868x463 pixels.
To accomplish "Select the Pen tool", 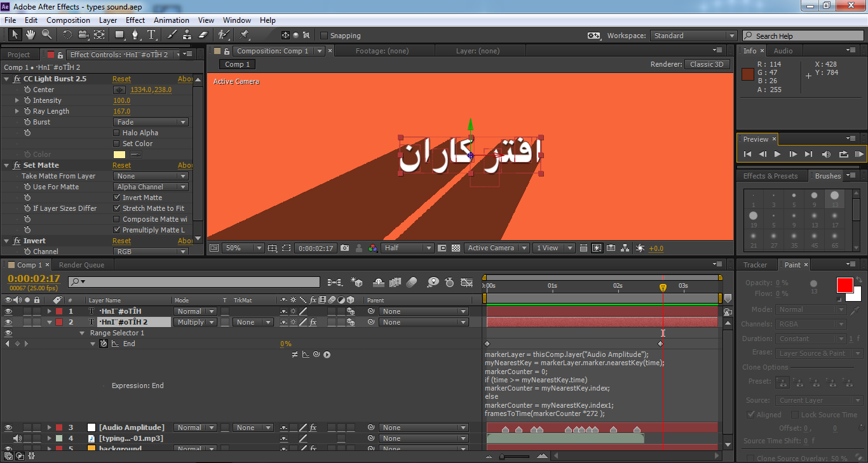I will tap(135, 35).
